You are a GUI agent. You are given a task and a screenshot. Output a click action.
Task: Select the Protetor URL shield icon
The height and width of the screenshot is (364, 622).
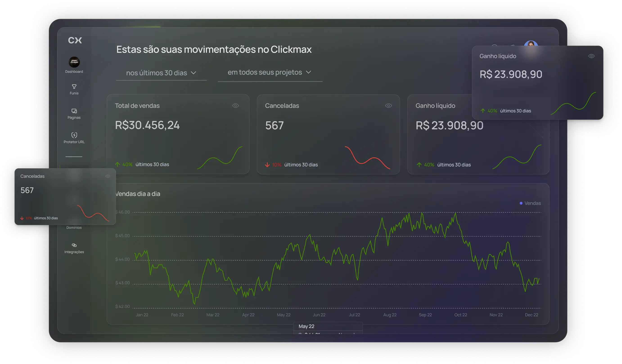74,135
